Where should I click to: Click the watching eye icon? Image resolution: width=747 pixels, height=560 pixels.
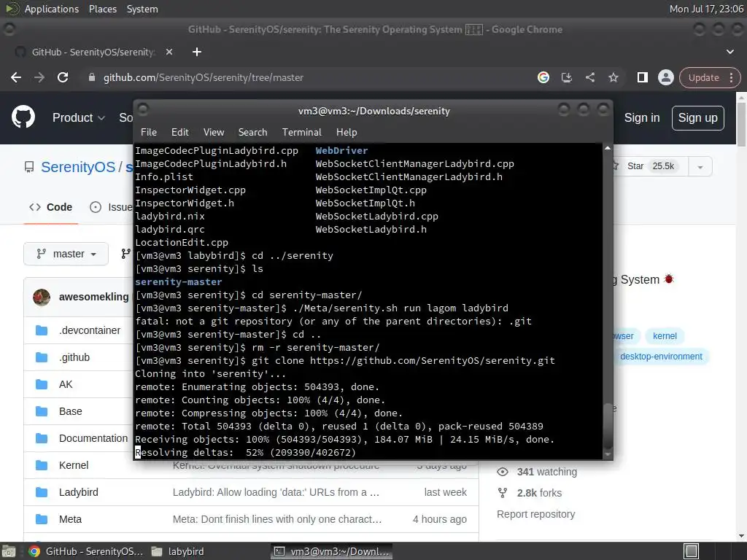point(503,472)
